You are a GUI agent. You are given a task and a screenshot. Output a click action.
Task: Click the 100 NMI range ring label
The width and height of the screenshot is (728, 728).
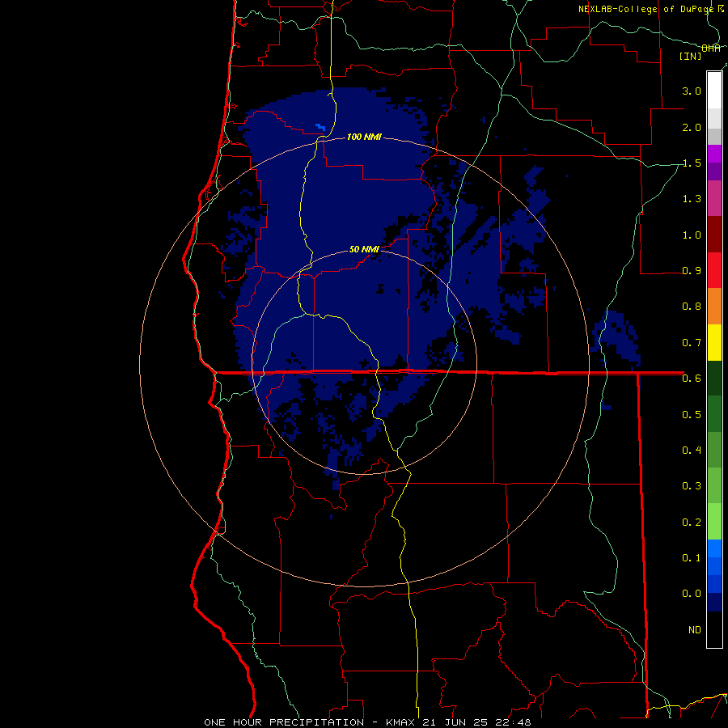(364, 137)
